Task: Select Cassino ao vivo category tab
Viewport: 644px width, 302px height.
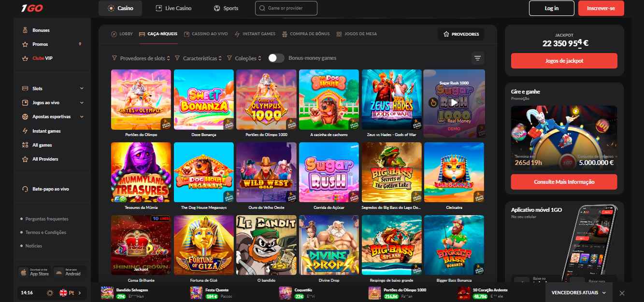Action: (206, 34)
